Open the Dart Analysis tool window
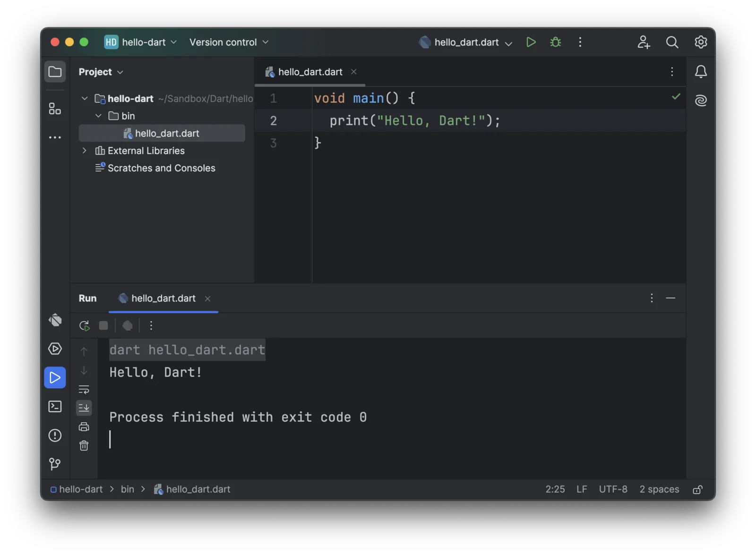Viewport: 756px width, 554px height. tap(55, 320)
